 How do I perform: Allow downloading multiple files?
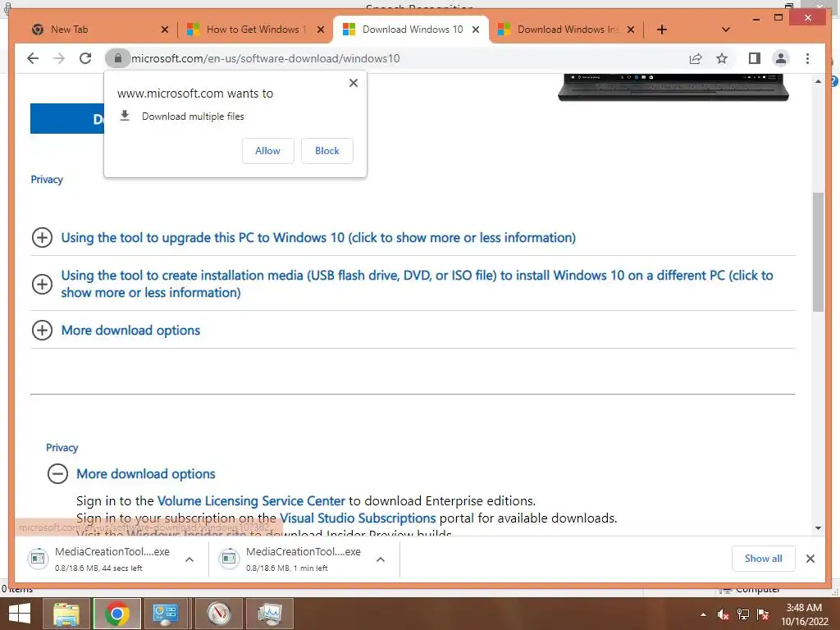click(x=268, y=151)
